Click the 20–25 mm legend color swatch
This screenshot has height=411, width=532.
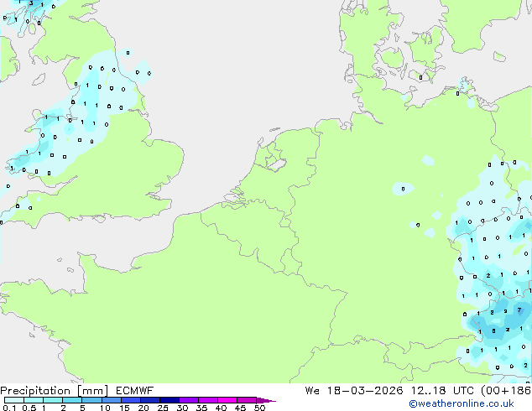[x=149, y=400]
